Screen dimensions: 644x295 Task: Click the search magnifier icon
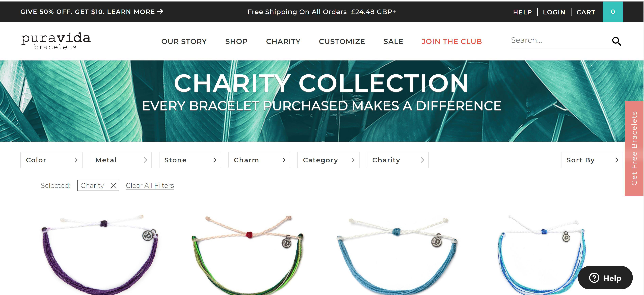tap(616, 41)
